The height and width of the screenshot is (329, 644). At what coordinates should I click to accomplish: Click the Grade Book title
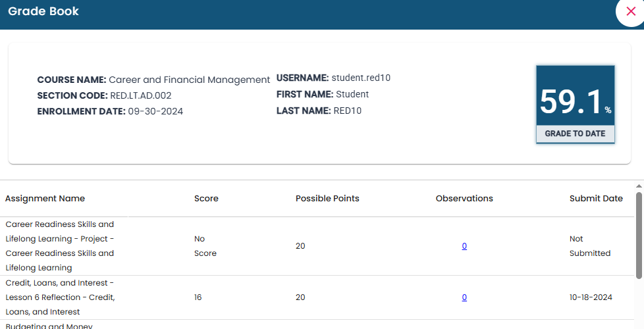pyautogui.click(x=43, y=12)
